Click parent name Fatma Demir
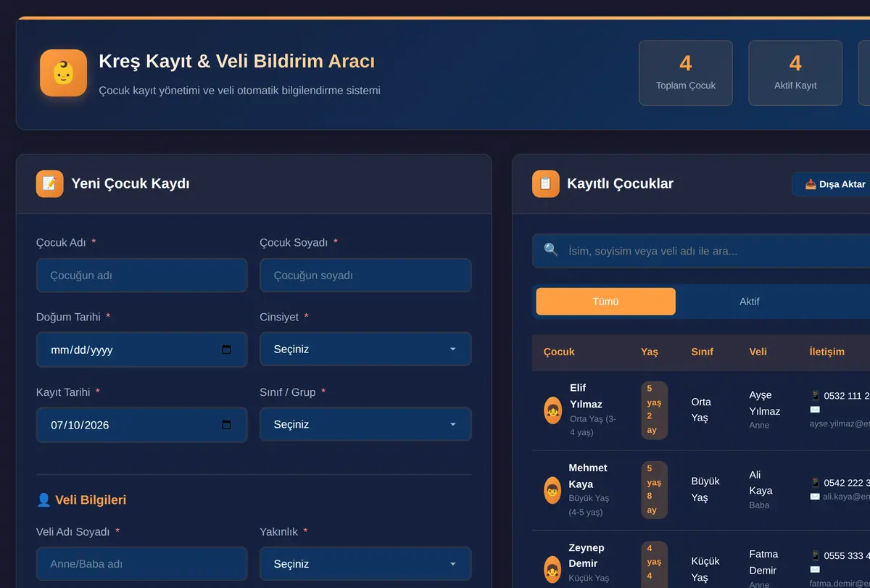This screenshot has height=588, width=870. point(763,562)
